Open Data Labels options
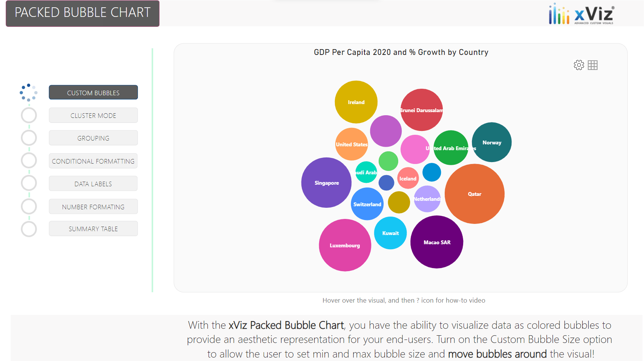 coord(93,184)
